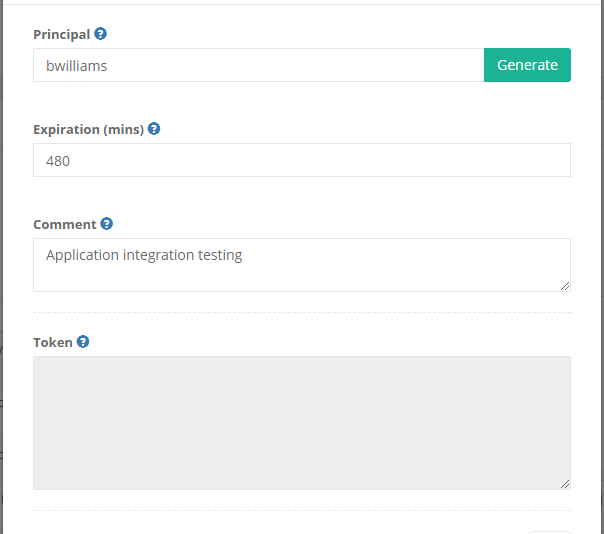Select the gray Token output area

tap(300, 422)
